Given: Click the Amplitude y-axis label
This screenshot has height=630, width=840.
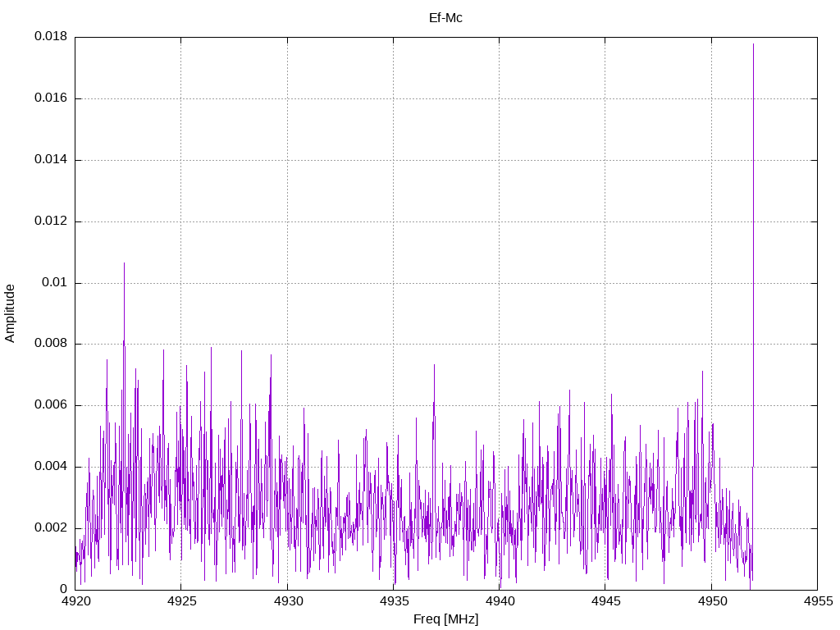Looking at the screenshot, I should click(x=11, y=313).
